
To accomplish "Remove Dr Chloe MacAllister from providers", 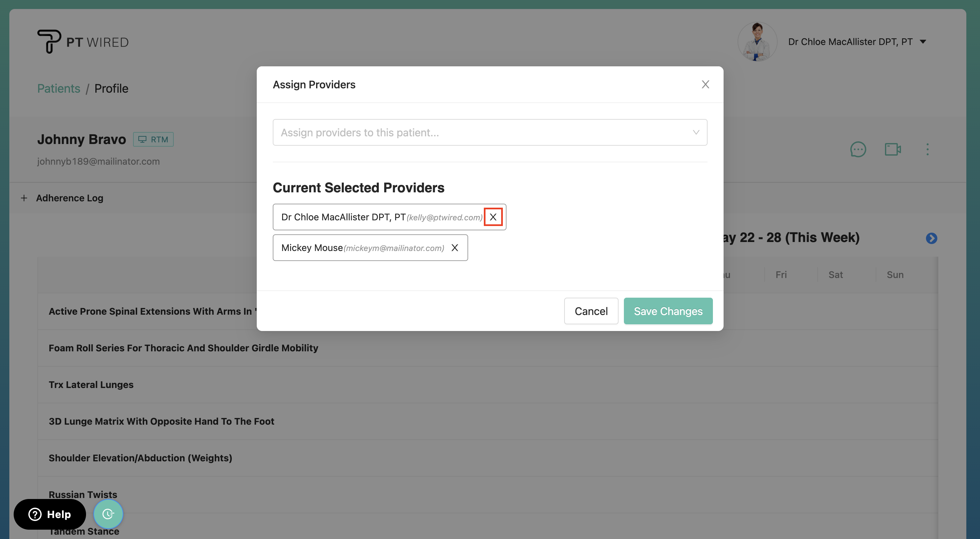I will point(494,217).
